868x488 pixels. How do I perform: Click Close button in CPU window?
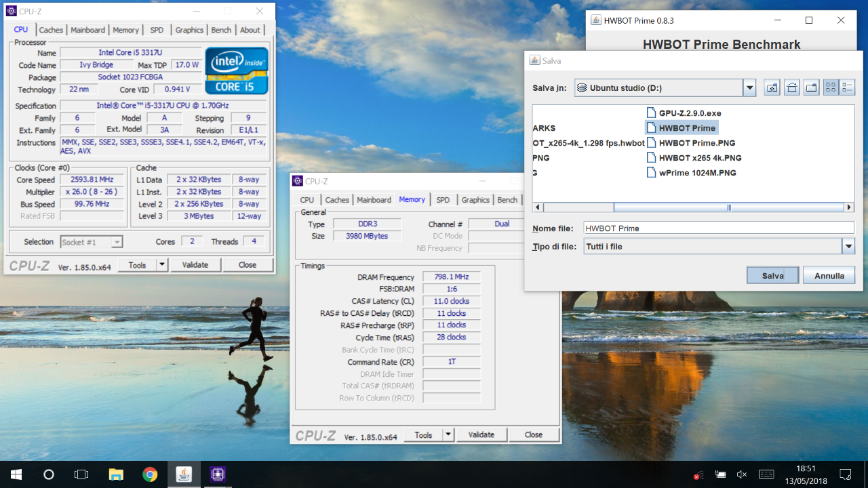pos(248,265)
